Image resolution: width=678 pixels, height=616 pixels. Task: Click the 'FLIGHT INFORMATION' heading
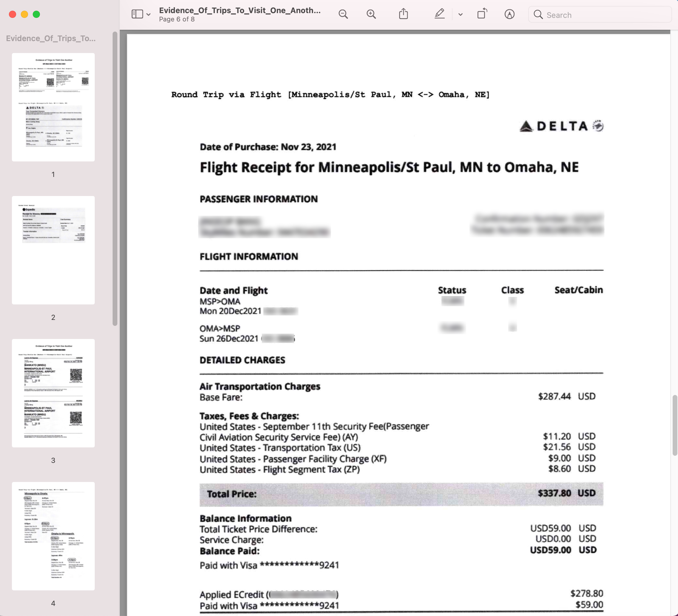point(248,256)
